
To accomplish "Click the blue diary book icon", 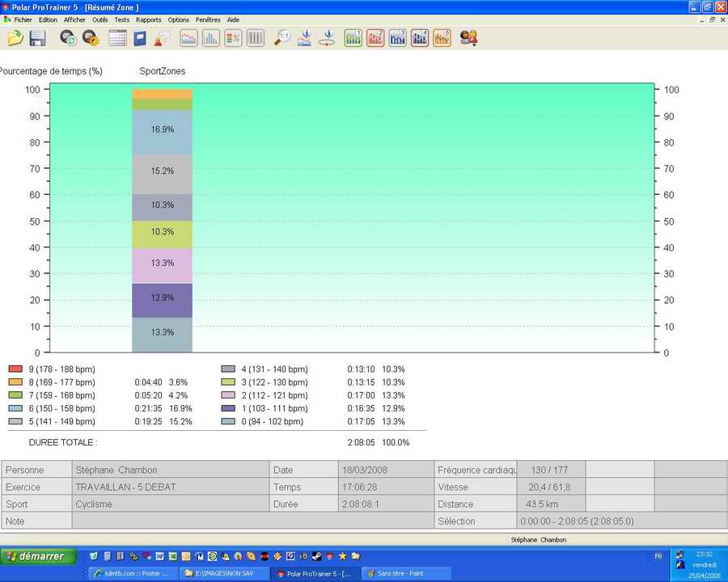I will tap(140, 38).
